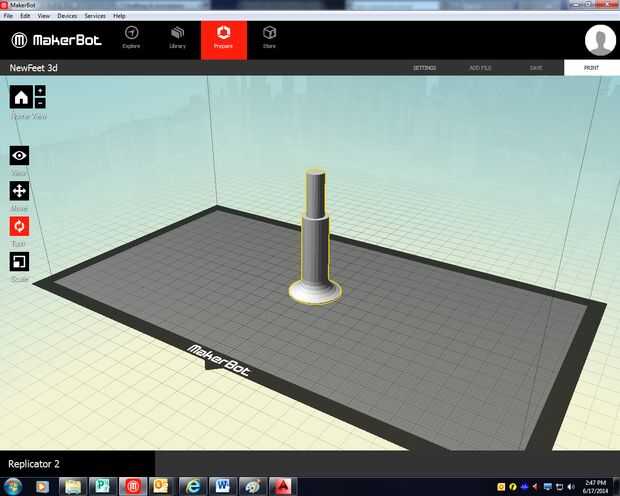
Task: Open Internet Explorer from the taskbar
Action: click(x=193, y=486)
